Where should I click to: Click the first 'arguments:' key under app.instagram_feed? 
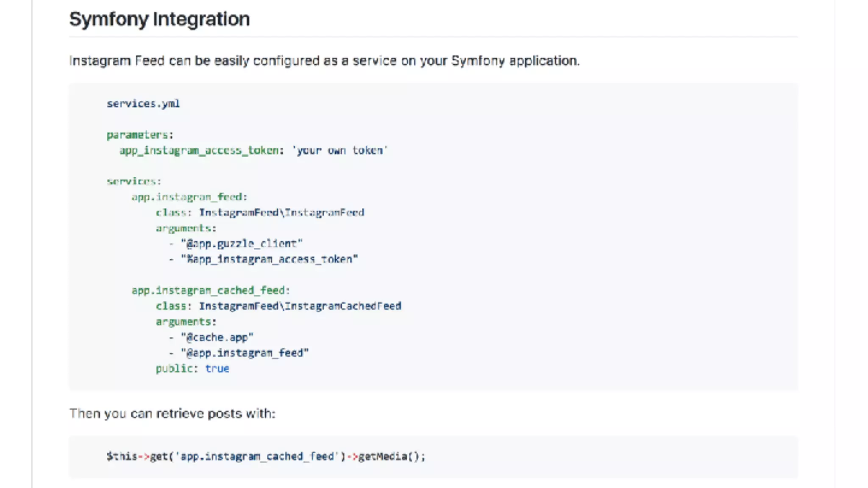[186, 228]
